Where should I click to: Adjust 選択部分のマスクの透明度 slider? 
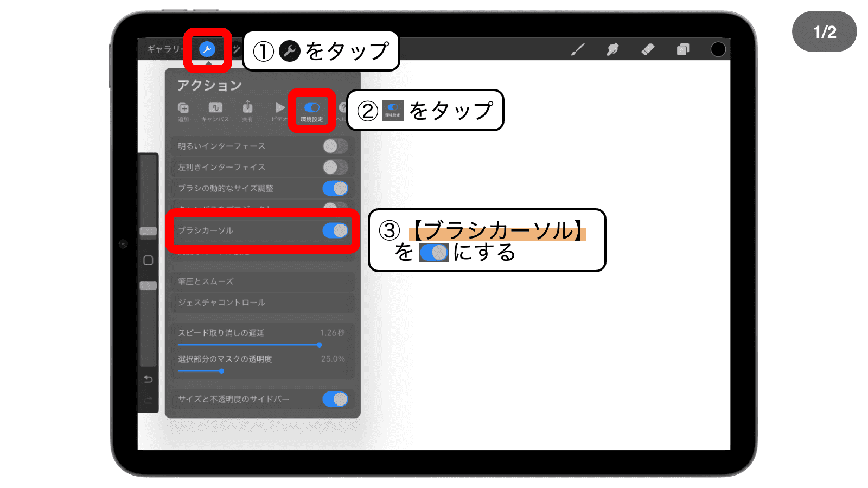pos(221,371)
